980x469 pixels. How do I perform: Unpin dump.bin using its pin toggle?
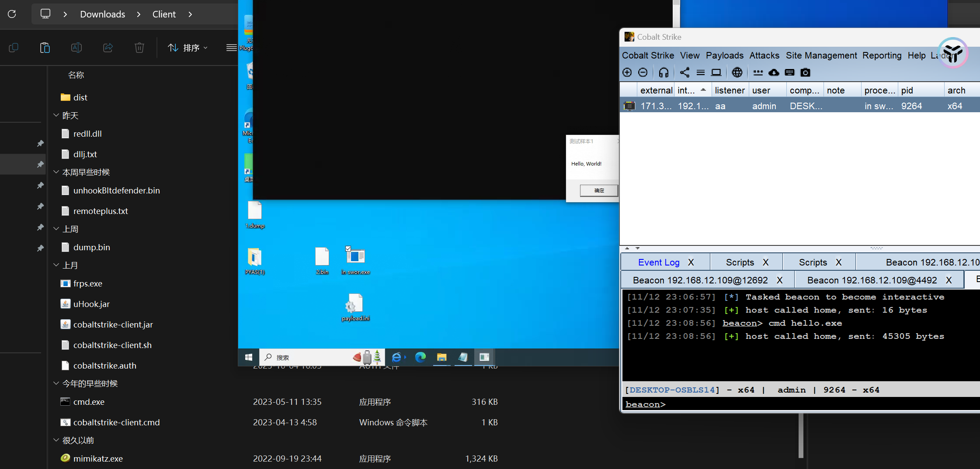(40, 248)
